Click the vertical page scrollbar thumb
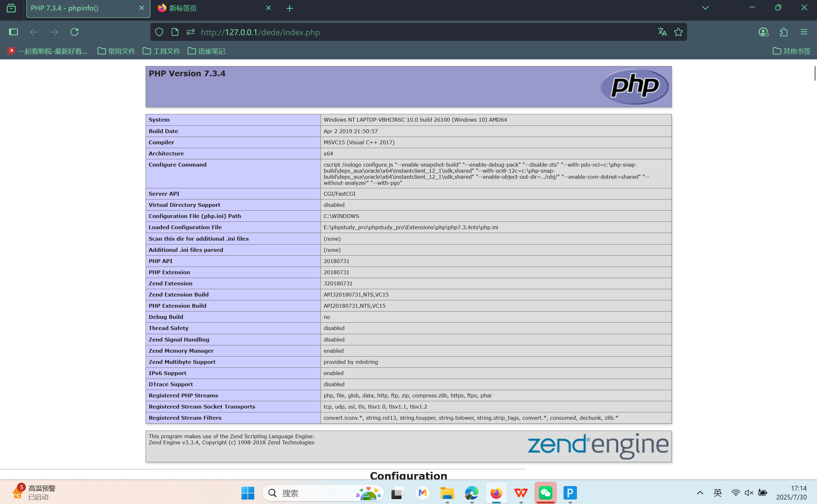Screen dimensions: 817x504 point(814,73)
